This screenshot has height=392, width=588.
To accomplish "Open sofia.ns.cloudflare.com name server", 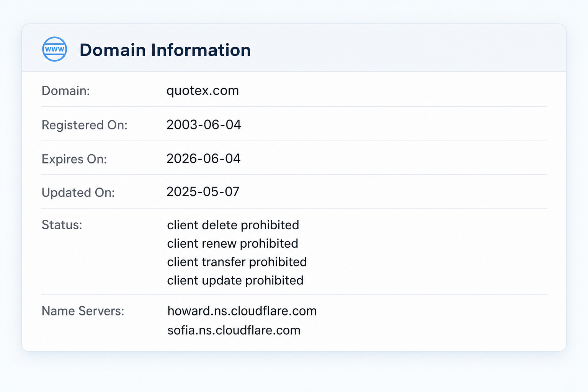I will pos(234,330).
